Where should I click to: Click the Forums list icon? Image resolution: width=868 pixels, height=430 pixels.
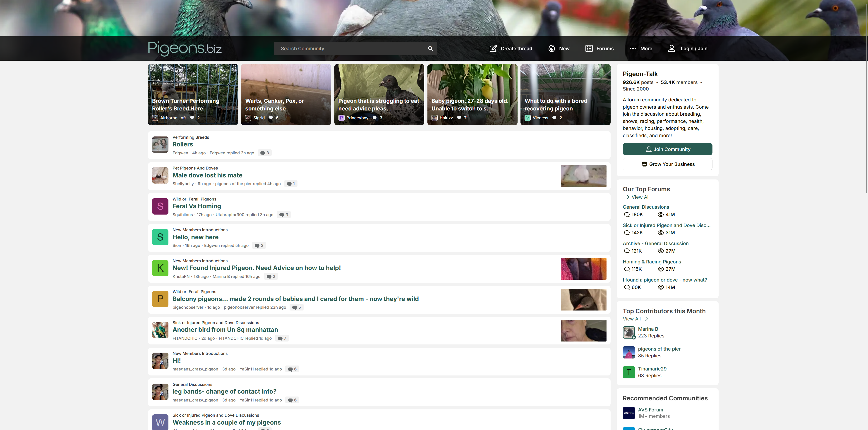(x=589, y=48)
